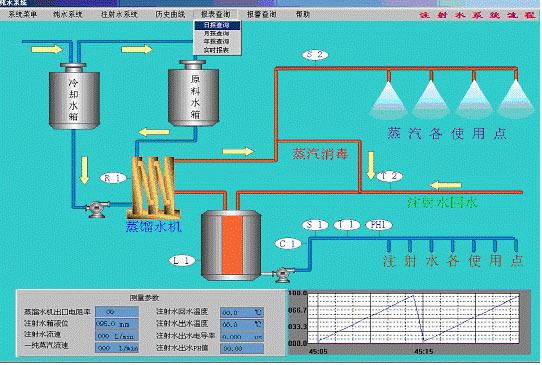This screenshot has height=365, width=542.
Task: Click the pump icon beside the injection water tank
Action: 283,275
